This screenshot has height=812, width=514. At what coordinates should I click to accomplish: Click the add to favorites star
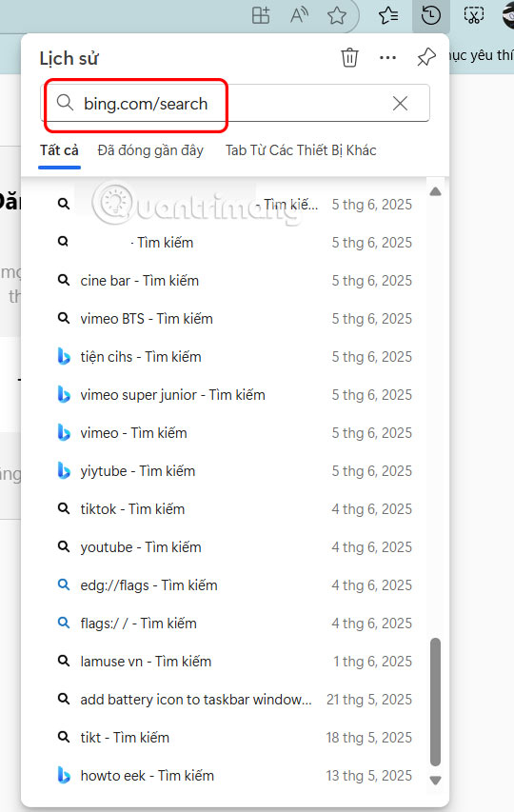tap(337, 15)
